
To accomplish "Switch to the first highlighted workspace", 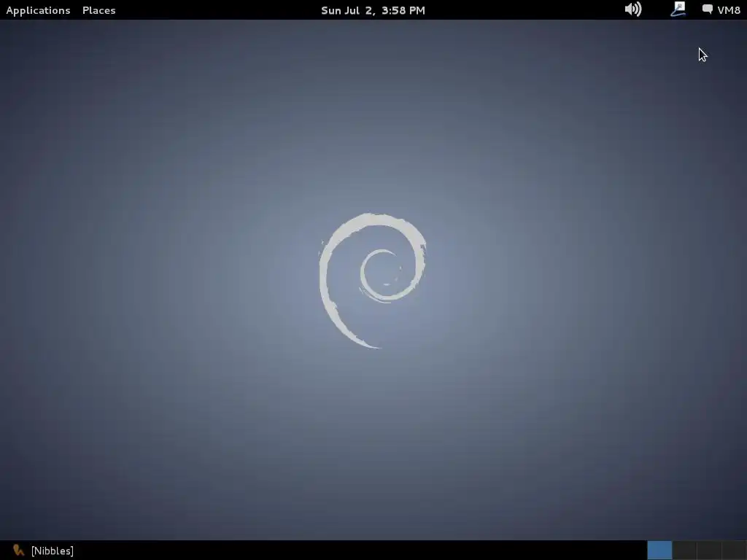I will [x=659, y=551].
